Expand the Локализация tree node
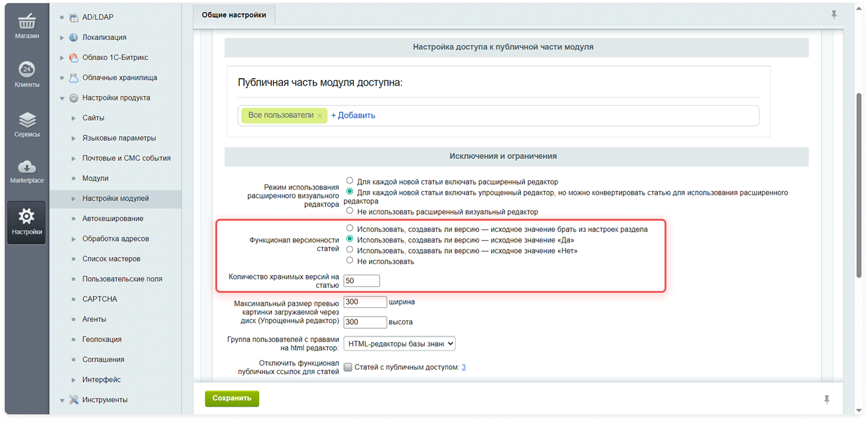Screen dimensions: 868x421 [x=62, y=37]
